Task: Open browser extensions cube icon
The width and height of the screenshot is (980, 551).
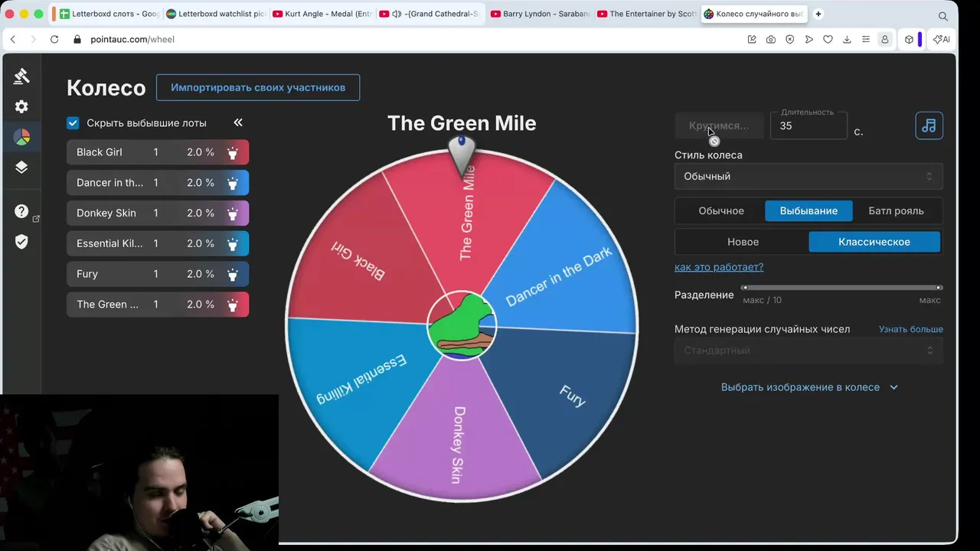Action: 909,39
